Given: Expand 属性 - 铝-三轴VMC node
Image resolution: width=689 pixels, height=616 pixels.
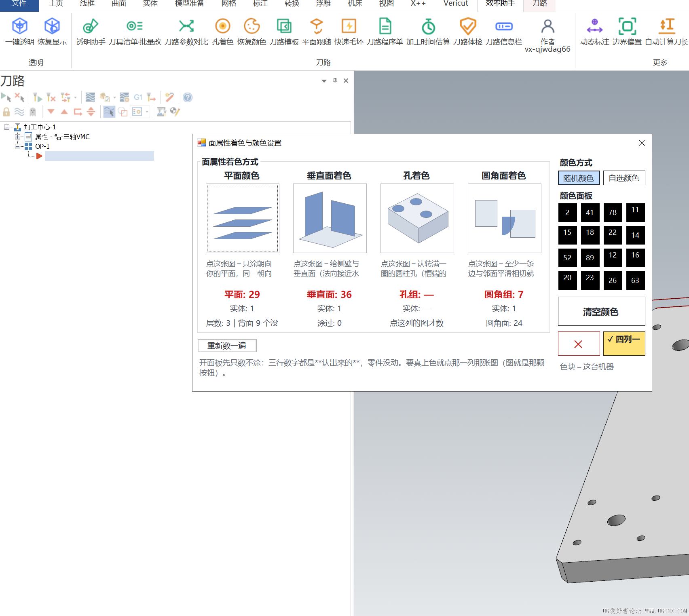Looking at the screenshot, I should point(17,137).
